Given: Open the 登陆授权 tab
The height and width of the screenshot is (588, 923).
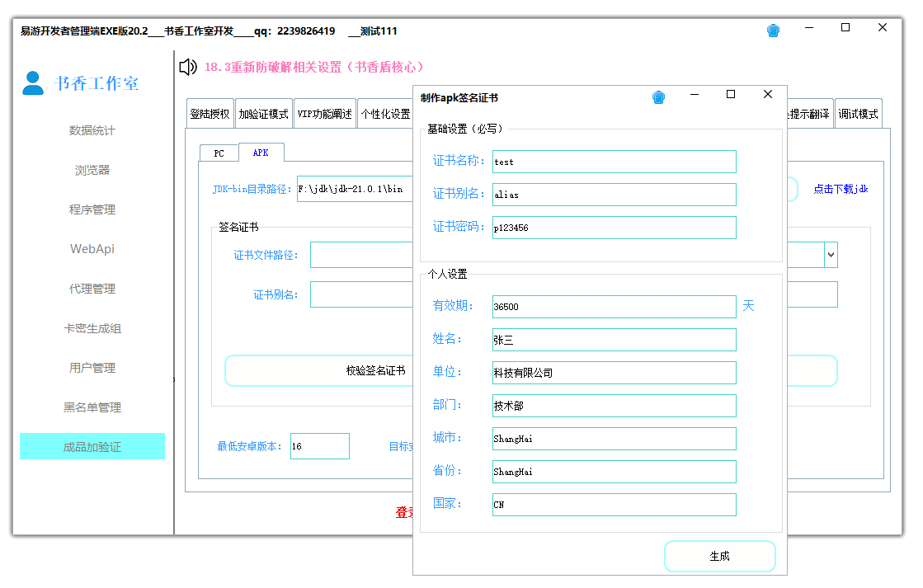Looking at the screenshot, I should point(209,113).
